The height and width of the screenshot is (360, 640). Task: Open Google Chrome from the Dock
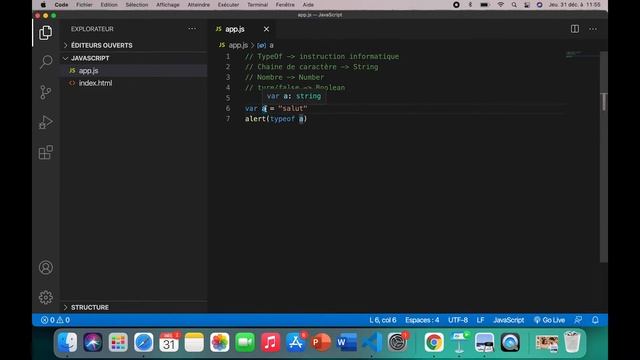coord(433,342)
